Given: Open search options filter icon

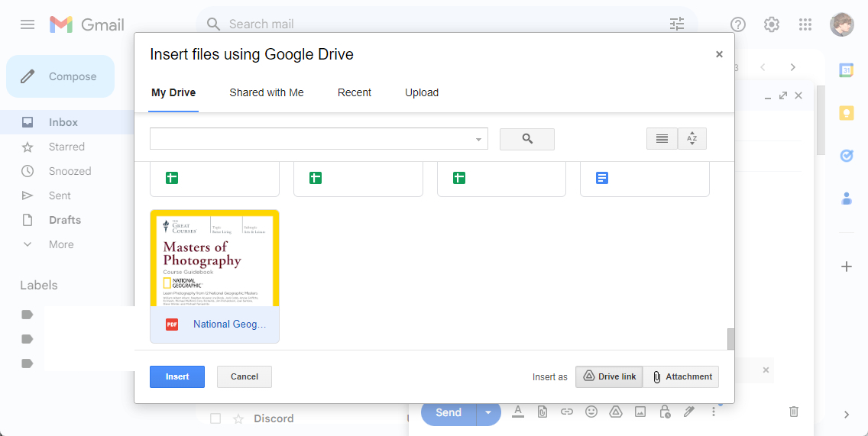Looking at the screenshot, I should coord(676,24).
